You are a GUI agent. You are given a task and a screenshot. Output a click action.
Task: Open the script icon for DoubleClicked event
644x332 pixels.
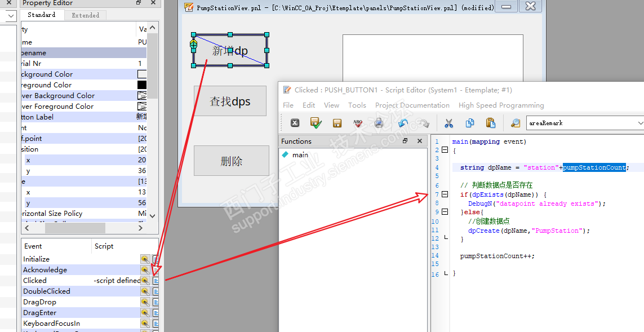(156, 291)
